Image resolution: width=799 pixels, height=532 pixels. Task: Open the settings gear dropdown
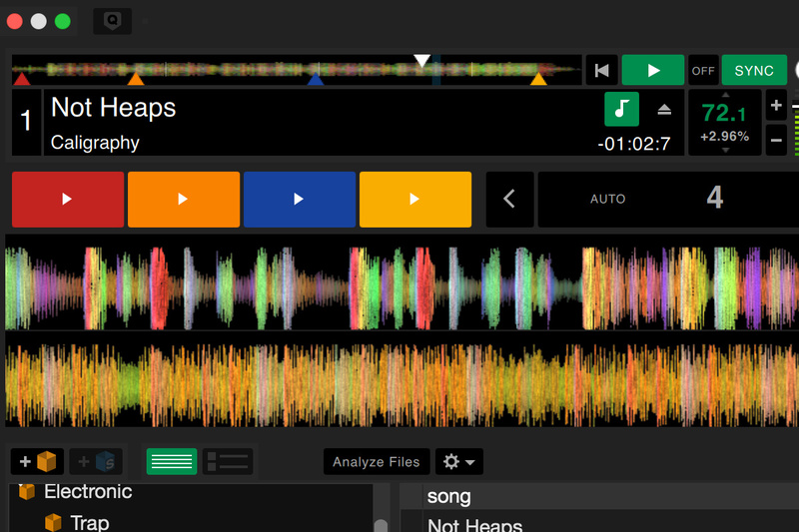(x=460, y=462)
